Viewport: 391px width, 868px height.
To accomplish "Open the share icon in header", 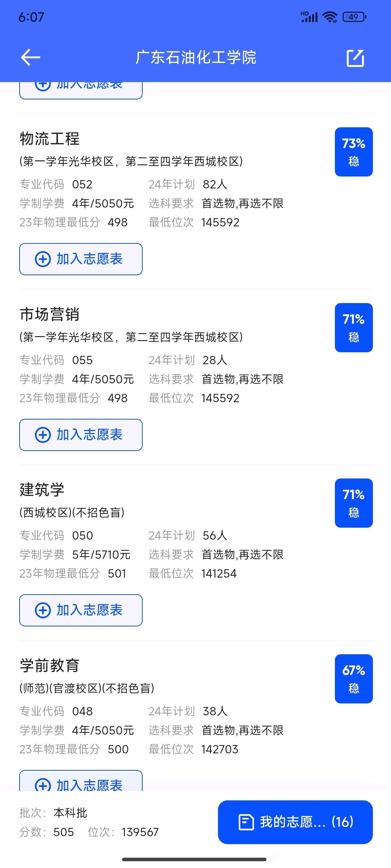I will [355, 58].
